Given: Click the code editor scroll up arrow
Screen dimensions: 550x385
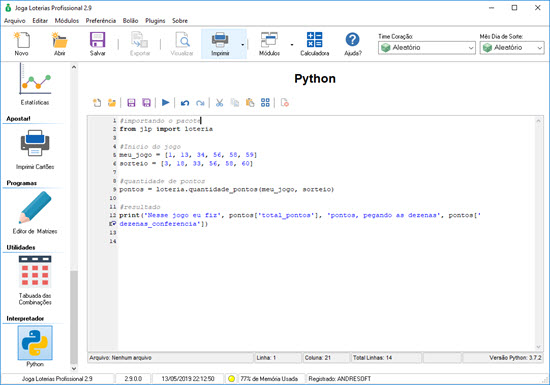Looking at the screenshot, I should point(538,121).
